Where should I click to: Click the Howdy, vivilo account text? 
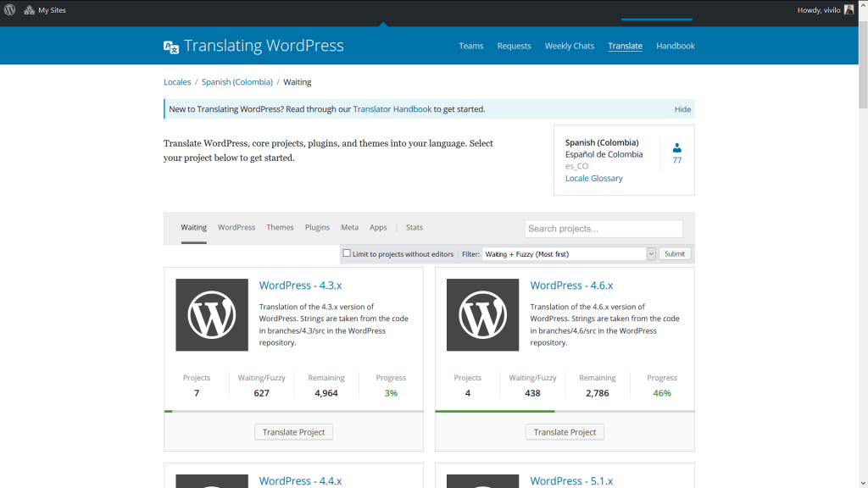819,10
